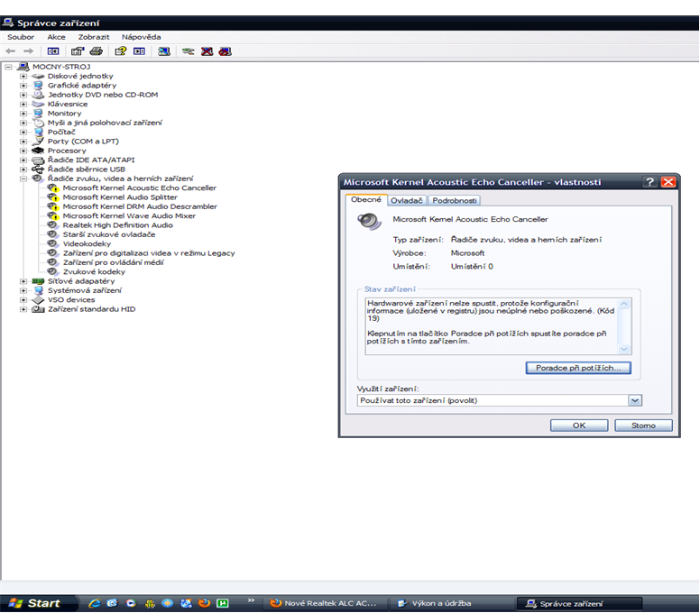The height and width of the screenshot is (613, 700).
Task: Switch to the Podrobnosti tab
Action: pyautogui.click(x=454, y=200)
